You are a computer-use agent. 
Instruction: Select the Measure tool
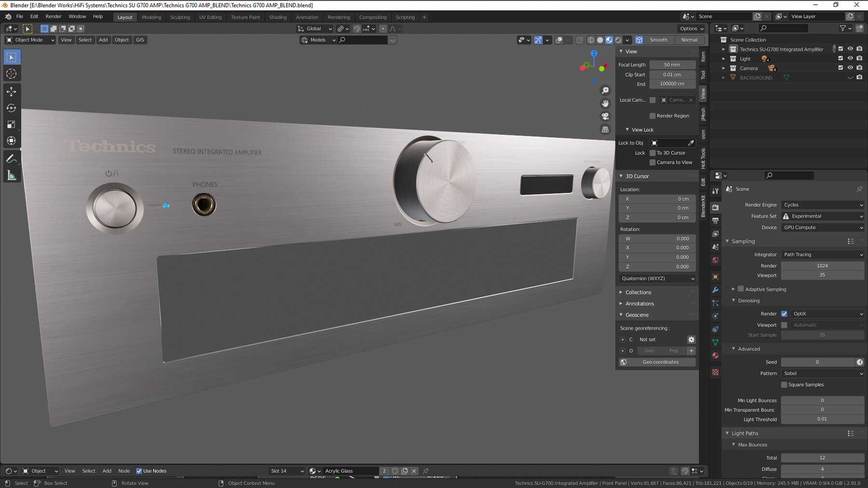pos(12,175)
